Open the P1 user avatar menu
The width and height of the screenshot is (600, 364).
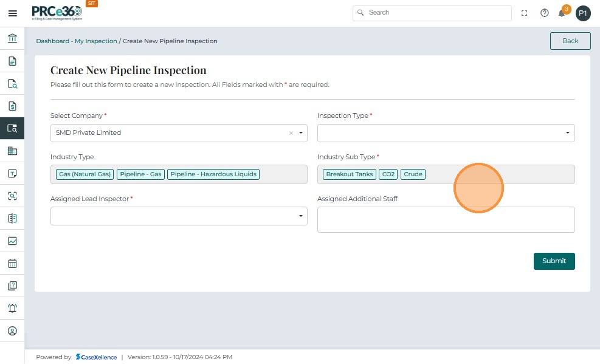(583, 13)
